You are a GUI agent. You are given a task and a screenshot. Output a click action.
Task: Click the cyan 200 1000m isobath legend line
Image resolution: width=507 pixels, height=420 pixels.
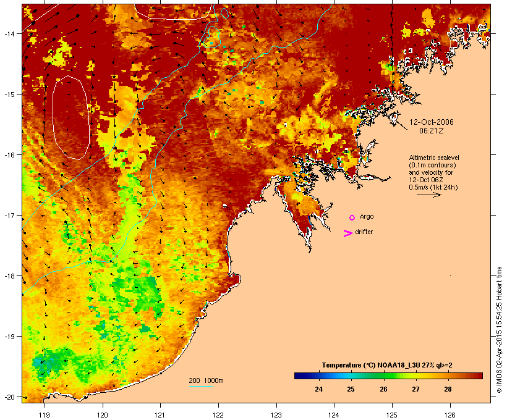tap(200, 386)
